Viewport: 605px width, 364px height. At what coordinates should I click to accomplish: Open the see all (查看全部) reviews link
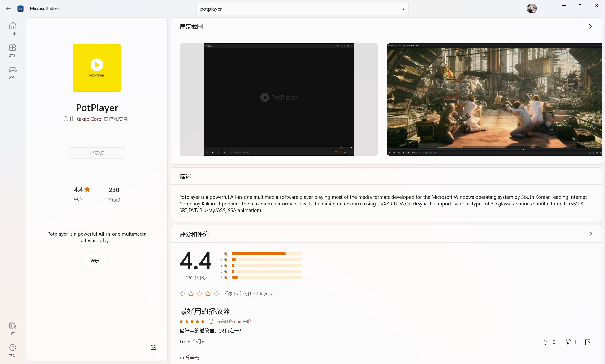tap(190, 358)
